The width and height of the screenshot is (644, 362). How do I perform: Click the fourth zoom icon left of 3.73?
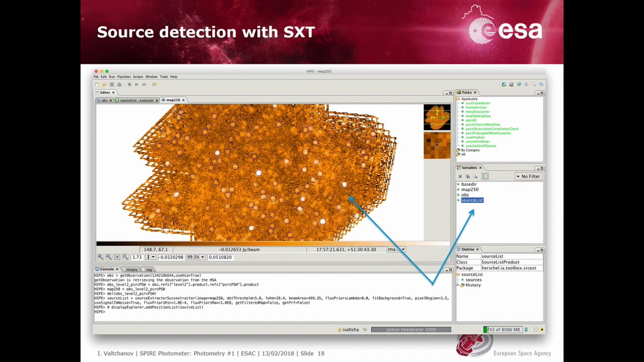click(x=125, y=257)
